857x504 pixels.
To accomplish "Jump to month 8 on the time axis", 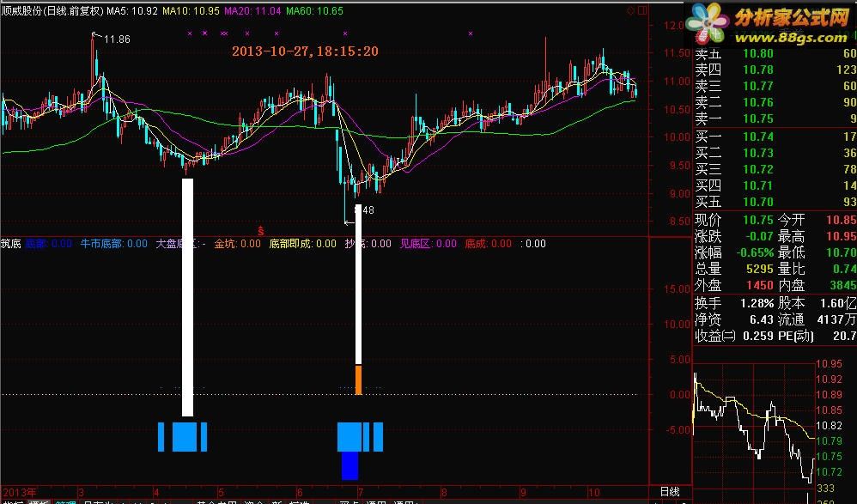I will tap(444, 493).
